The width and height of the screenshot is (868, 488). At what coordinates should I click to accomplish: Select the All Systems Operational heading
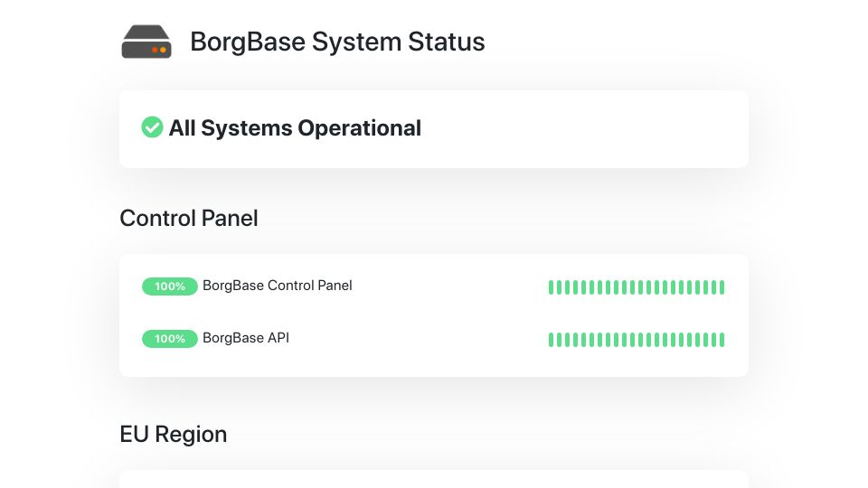pyautogui.click(x=295, y=127)
